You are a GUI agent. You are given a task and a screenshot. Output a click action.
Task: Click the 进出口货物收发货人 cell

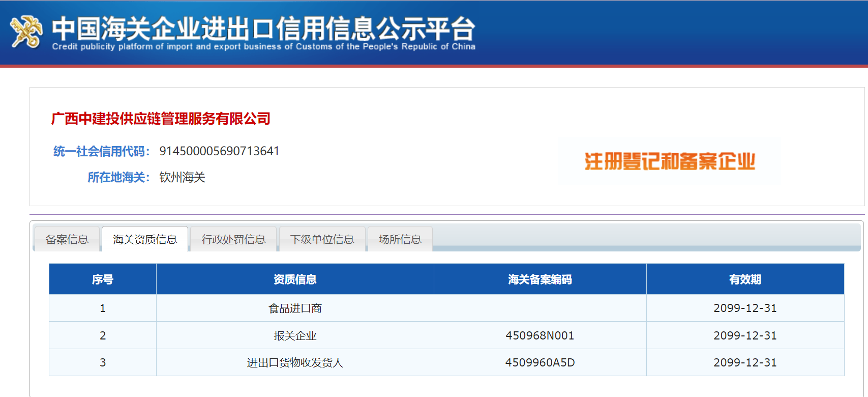295,362
